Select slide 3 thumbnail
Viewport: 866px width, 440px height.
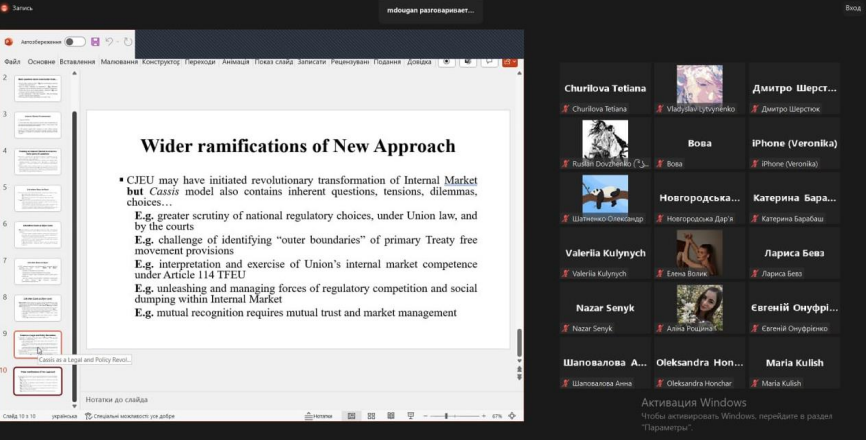38,125
